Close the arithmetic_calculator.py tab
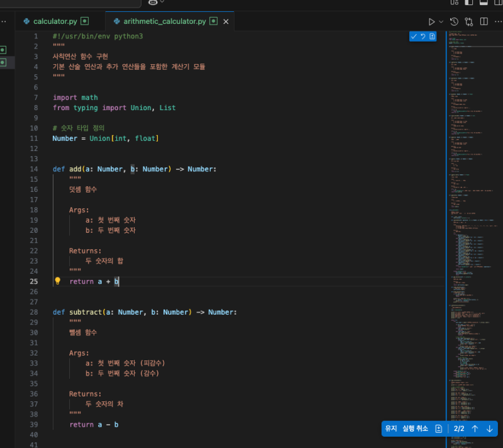The height and width of the screenshot is (448, 503). (x=226, y=21)
